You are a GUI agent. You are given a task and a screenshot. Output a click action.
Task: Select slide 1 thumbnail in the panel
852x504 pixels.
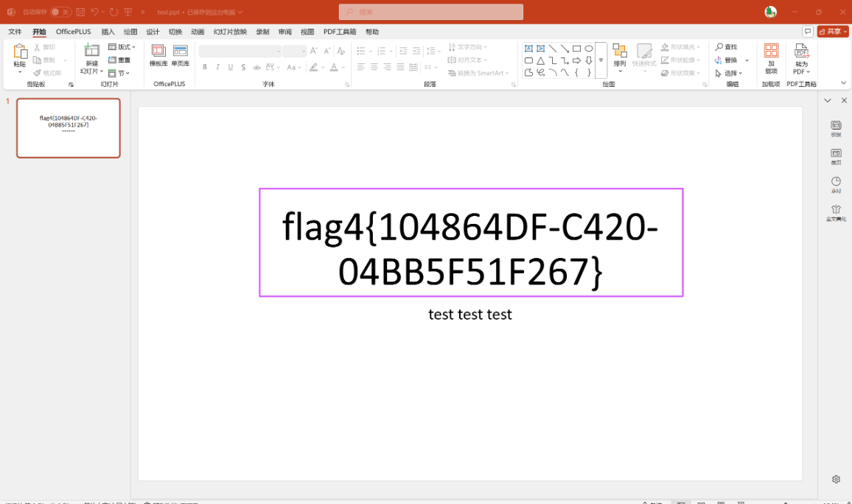tap(69, 128)
